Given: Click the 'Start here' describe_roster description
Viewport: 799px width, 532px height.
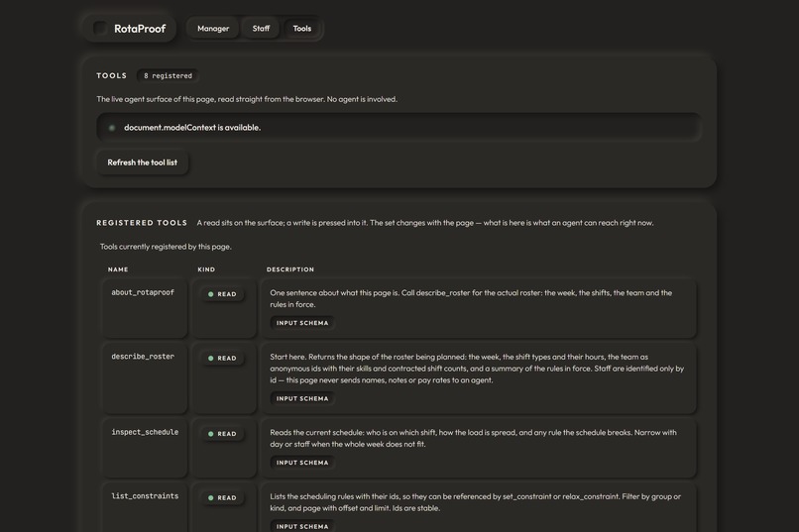Looking at the screenshot, I should 477,369.
